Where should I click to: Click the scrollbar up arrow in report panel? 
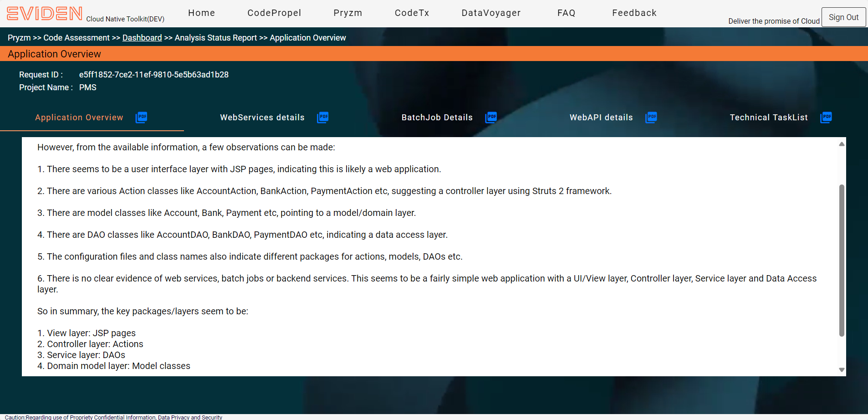(x=842, y=144)
